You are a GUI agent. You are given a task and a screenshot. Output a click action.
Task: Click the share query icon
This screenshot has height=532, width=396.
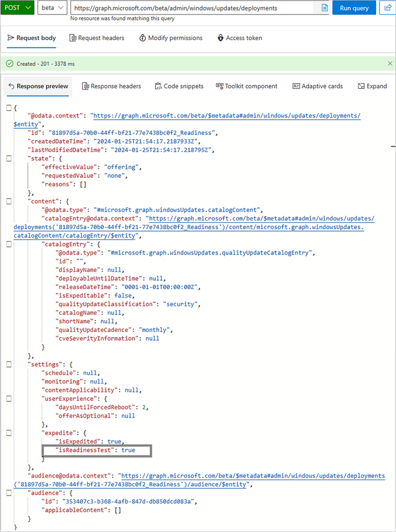(388, 7)
